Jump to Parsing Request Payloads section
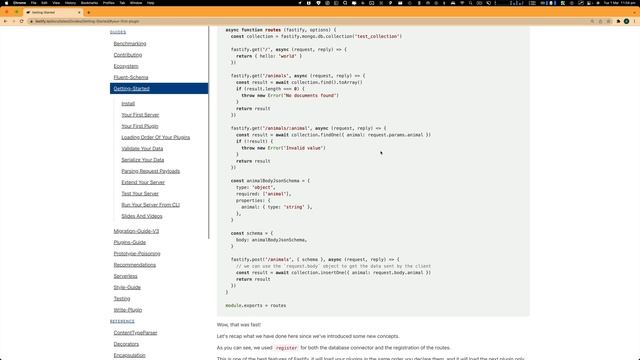This screenshot has height=360, width=640. (x=150, y=171)
